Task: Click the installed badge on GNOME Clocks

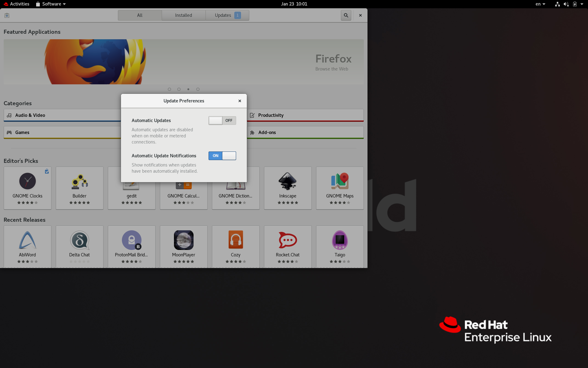Action: pos(47,171)
